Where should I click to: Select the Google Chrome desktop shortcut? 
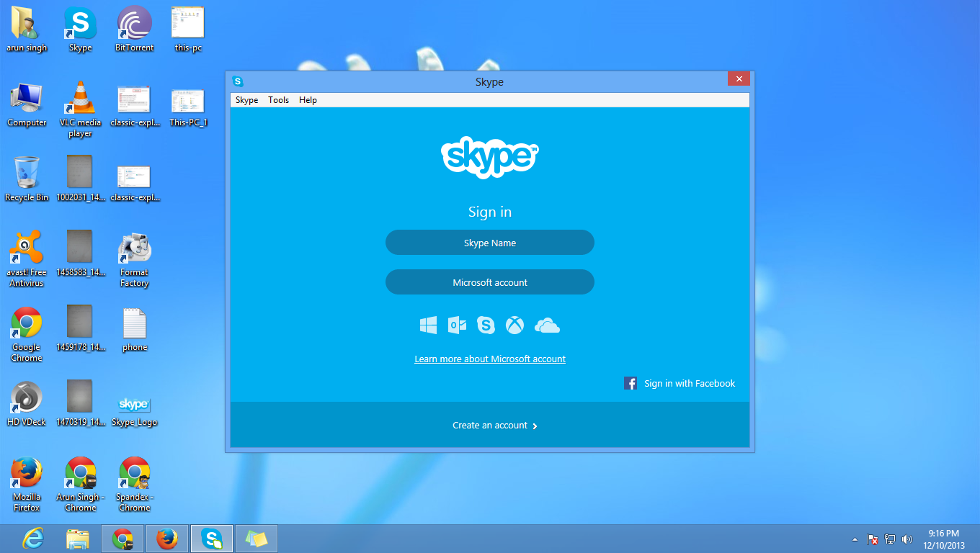pyautogui.click(x=27, y=335)
